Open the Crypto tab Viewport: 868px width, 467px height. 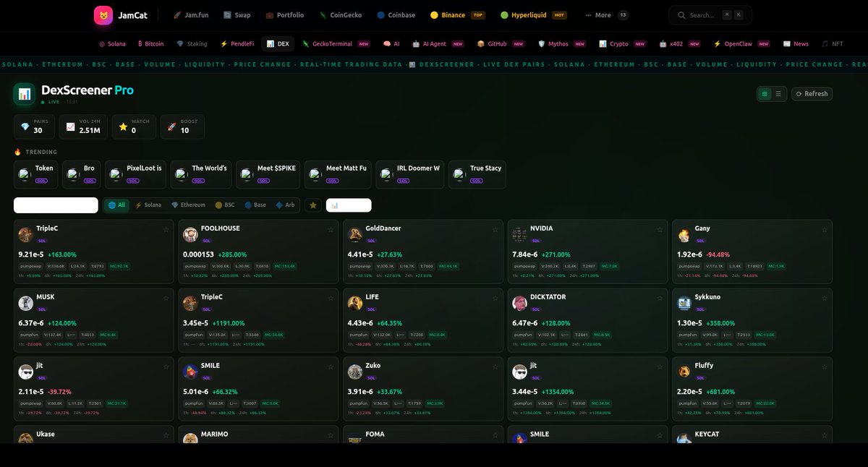[623, 44]
